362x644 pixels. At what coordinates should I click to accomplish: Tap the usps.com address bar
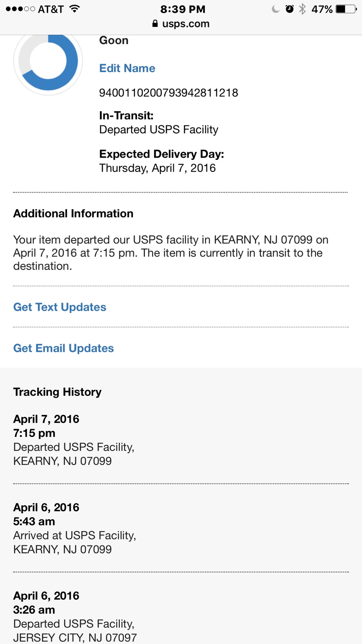[181, 24]
